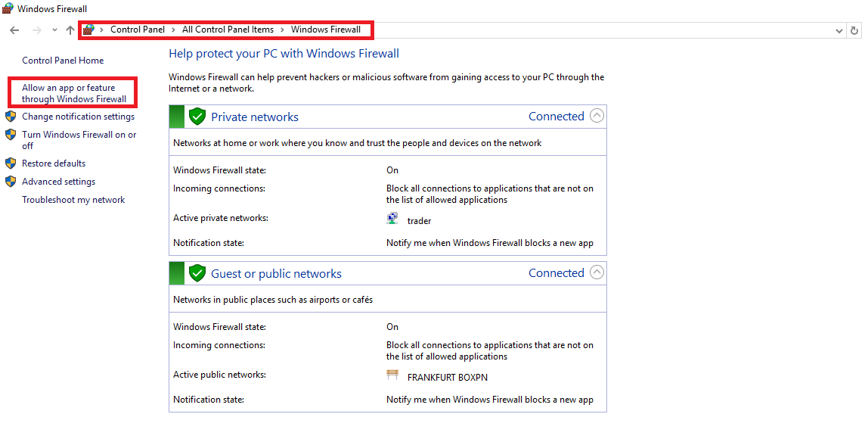Go up one level arrow

tap(70, 30)
